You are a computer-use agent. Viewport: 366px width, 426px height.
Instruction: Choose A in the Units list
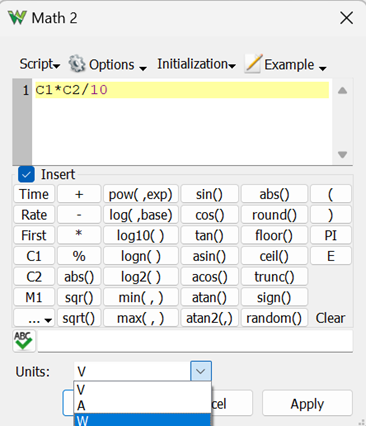142,406
